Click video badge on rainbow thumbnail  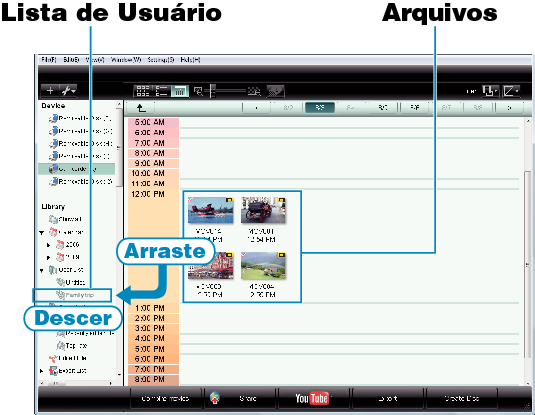[281, 255]
